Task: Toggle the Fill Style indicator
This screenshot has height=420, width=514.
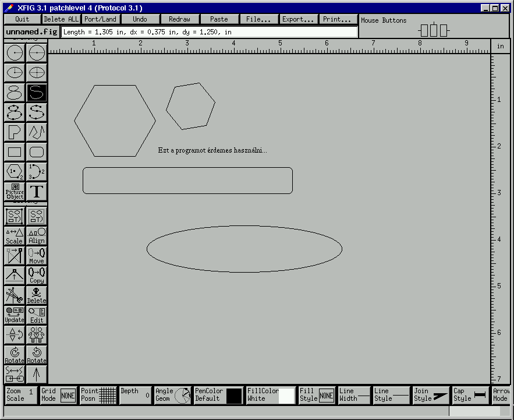Action: 317,395
